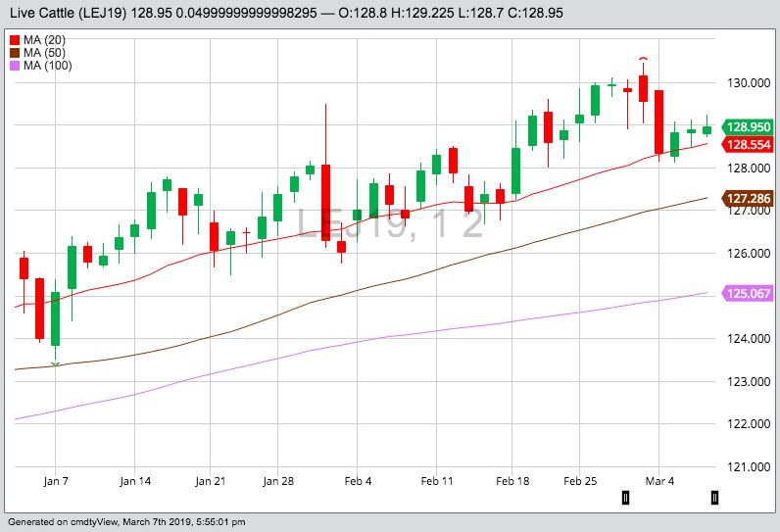780x532 pixels.
Task: Click the MA (100) purple legend swatch
Action: (x=15, y=66)
